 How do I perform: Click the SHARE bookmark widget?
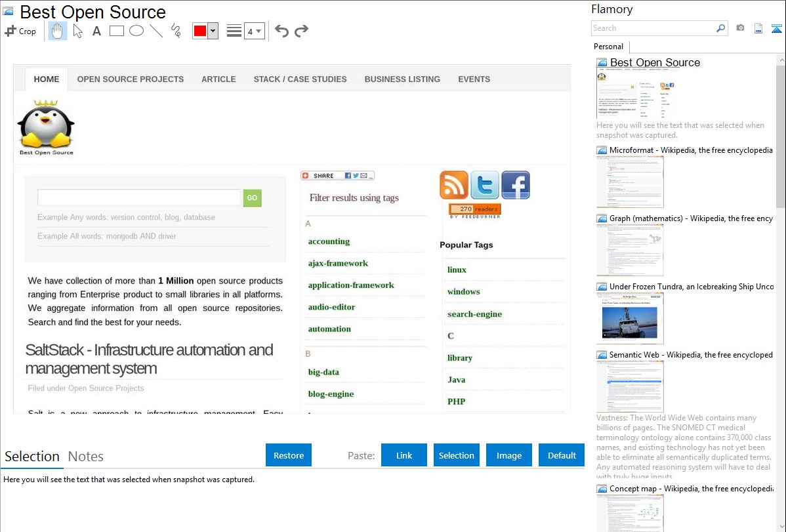tap(337, 176)
